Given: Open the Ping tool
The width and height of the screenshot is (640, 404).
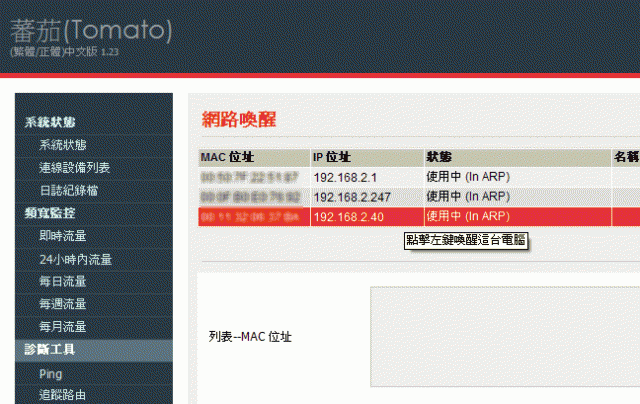Looking at the screenshot, I should click(51, 374).
